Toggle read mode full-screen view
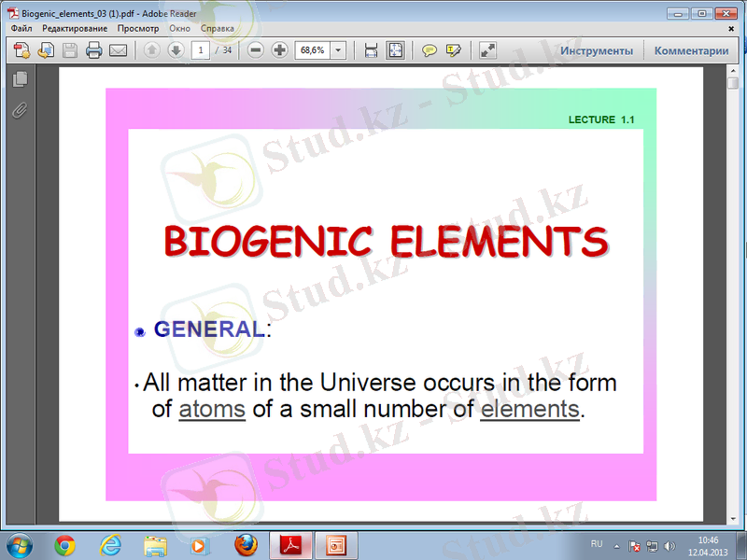Image resolution: width=747 pixels, height=560 pixels. tap(487, 50)
